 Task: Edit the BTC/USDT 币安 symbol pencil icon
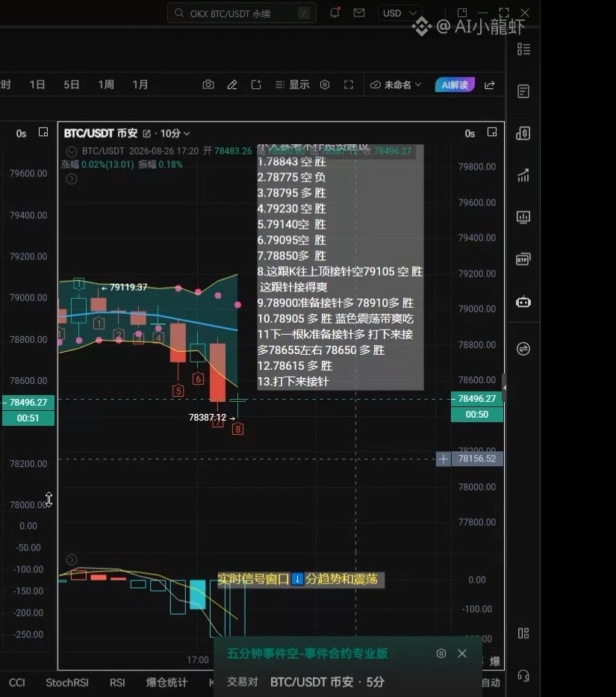(x=146, y=134)
